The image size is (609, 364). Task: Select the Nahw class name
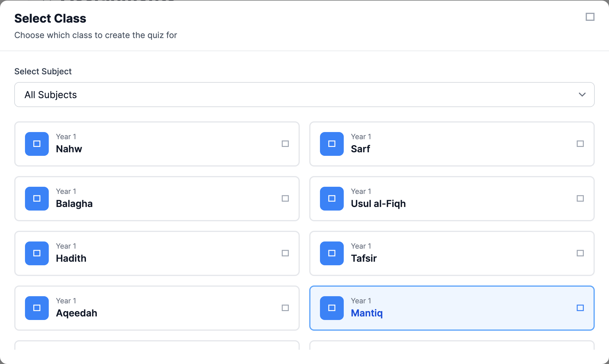[69, 149]
